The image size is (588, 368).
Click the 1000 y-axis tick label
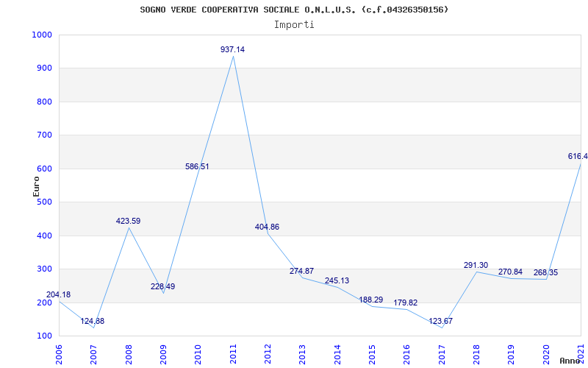(42, 35)
